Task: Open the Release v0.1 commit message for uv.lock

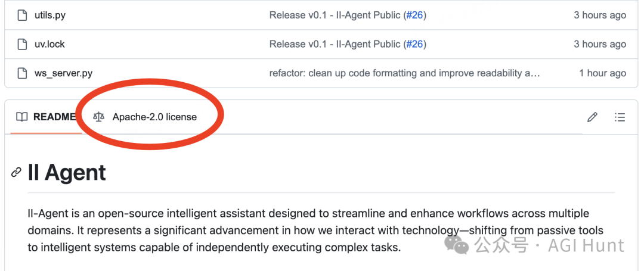Action: click(335, 44)
